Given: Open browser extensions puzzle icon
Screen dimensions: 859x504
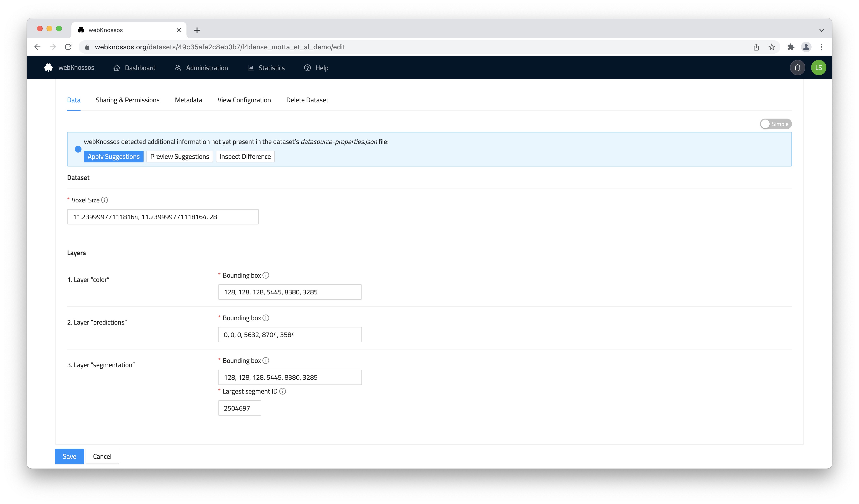Looking at the screenshot, I should click(x=790, y=47).
